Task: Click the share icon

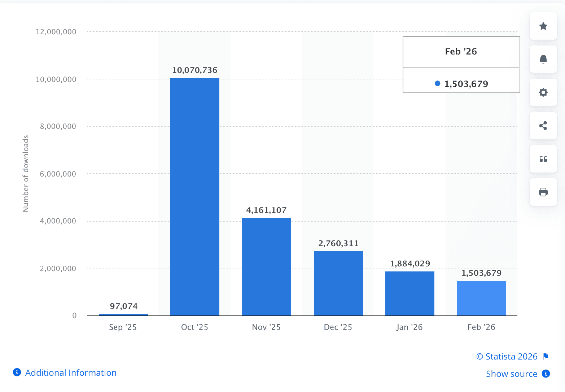Action: 543,126
